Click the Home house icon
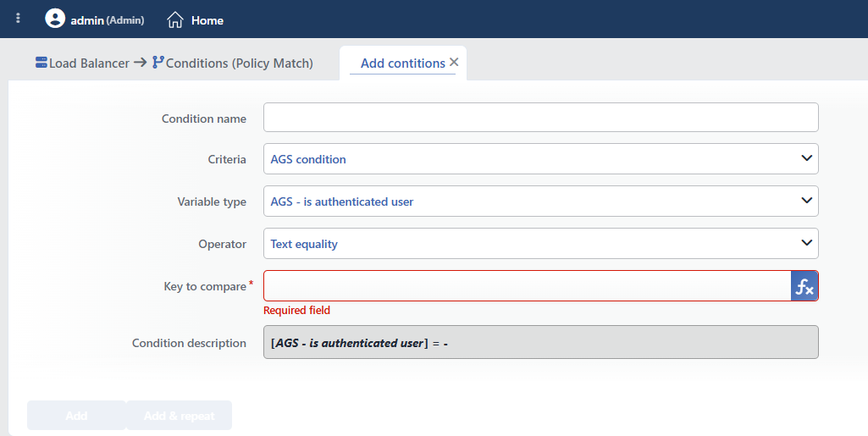This screenshot has width=868, height=436. click(175, 20)
